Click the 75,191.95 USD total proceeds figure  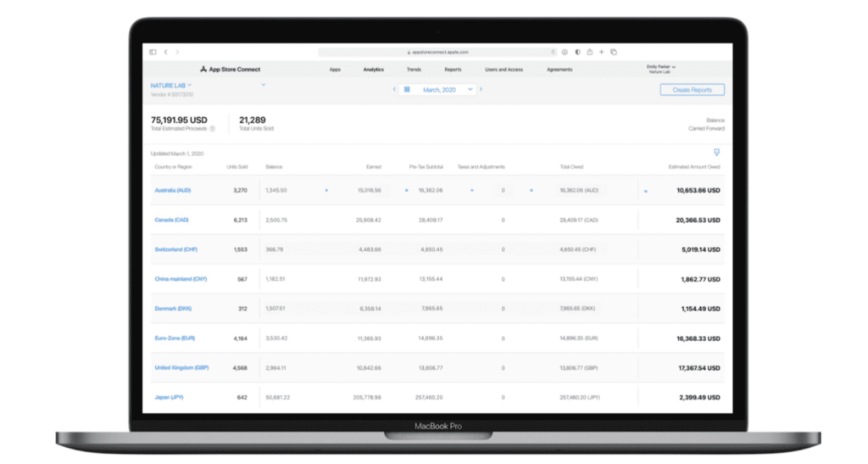179,120
